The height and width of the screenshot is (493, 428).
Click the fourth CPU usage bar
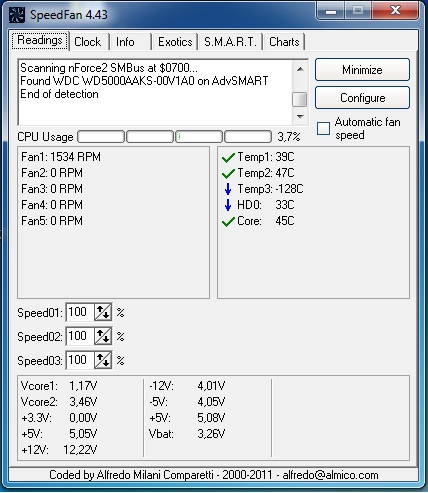[248, 137]
